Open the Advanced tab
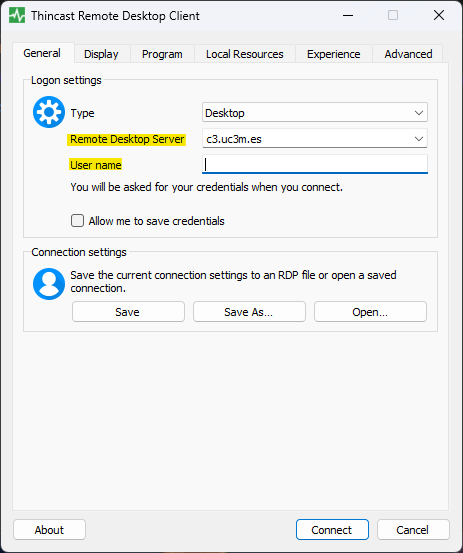Image resolution: width=463 pixels, height=553 pixels. [408, 54]
